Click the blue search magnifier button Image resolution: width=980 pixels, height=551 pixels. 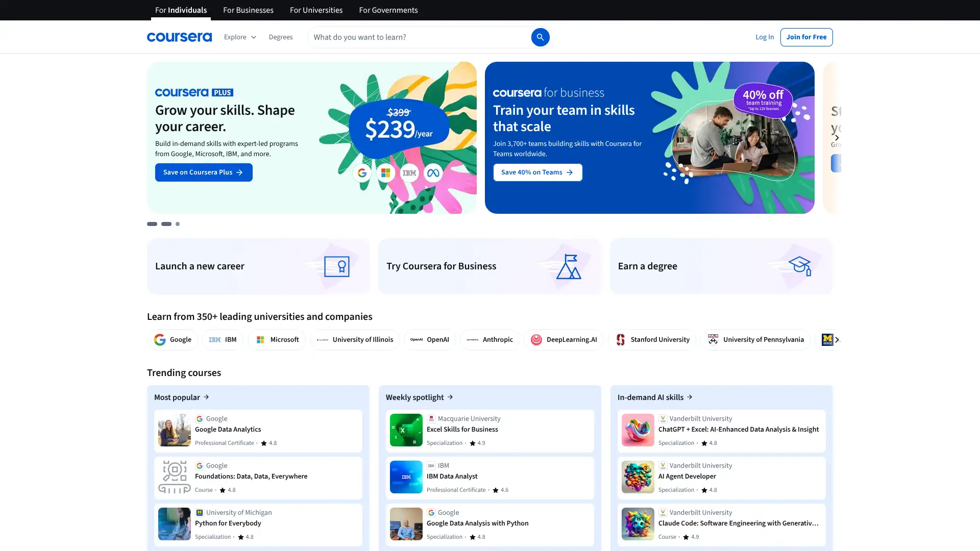coord(540,37)
